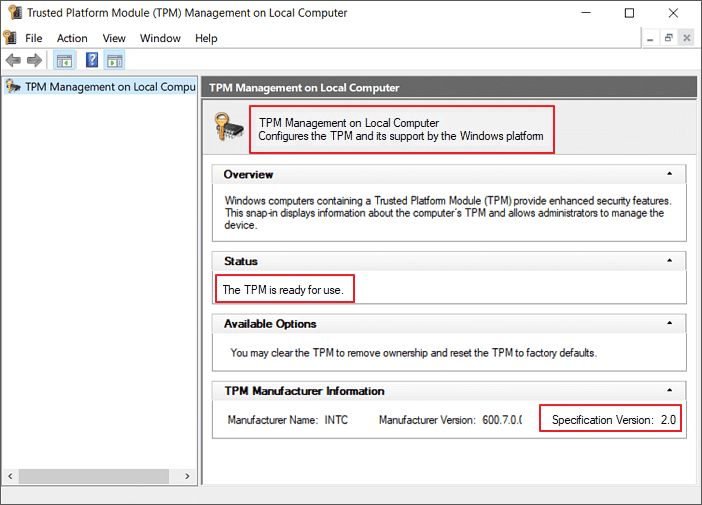Open the Action menu
Screen dimensions: 702x505
pos(72,38)
